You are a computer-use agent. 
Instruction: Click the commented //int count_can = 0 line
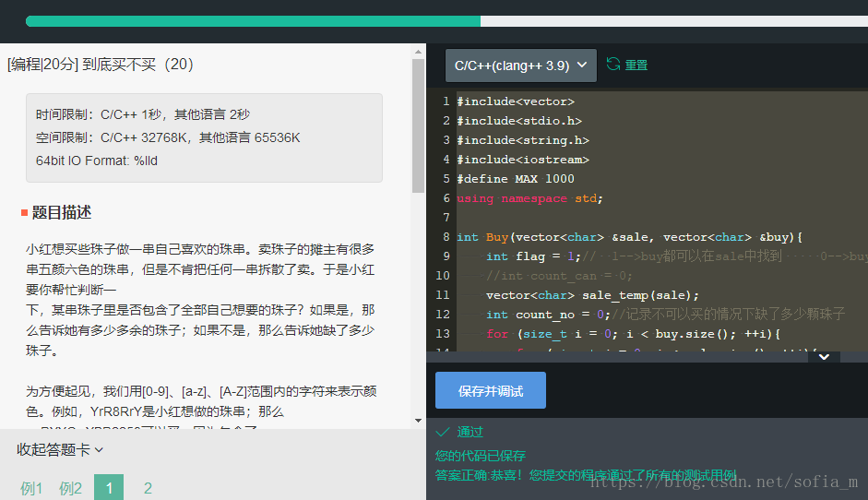tap(559, 276)
